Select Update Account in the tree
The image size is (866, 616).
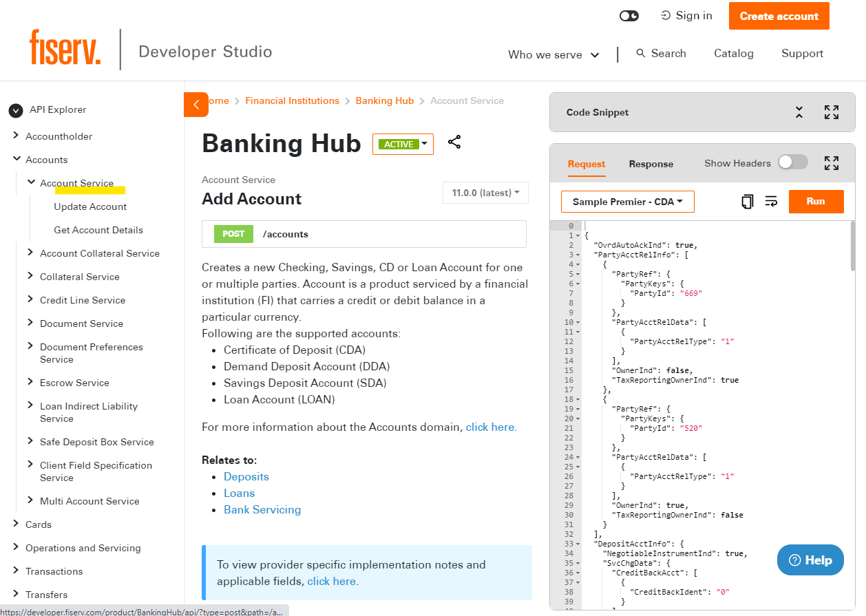click(90, 206)
